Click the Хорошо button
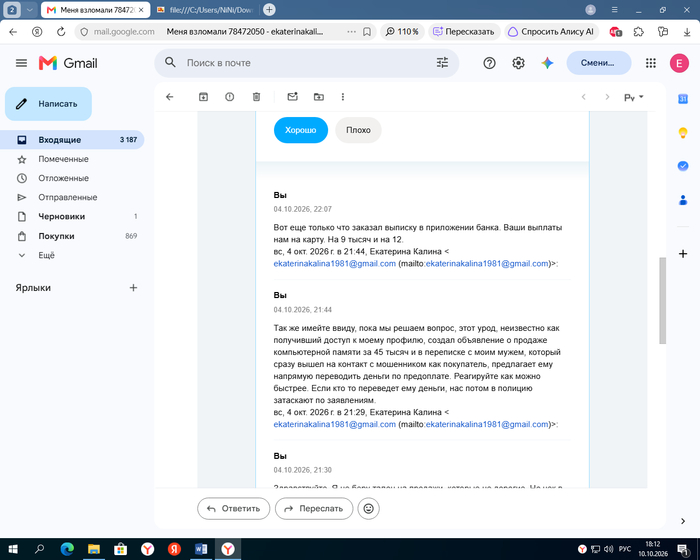Viewport: 700px width, 560px height. [x=300, y=130]
